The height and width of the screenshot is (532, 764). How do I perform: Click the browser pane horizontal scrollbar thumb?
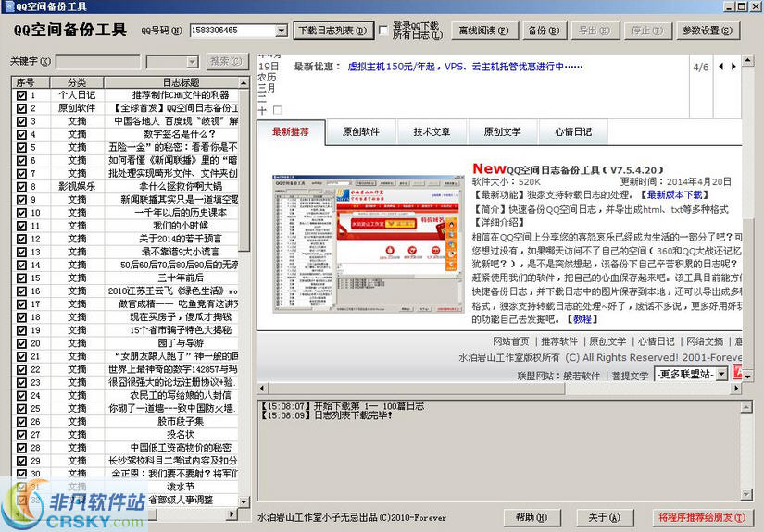point(417,389)
